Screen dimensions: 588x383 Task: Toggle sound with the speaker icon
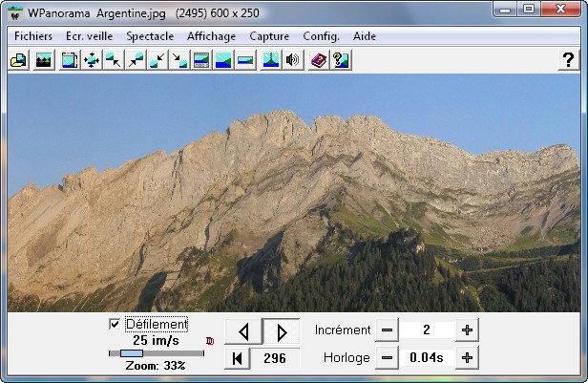pos(292,60)
